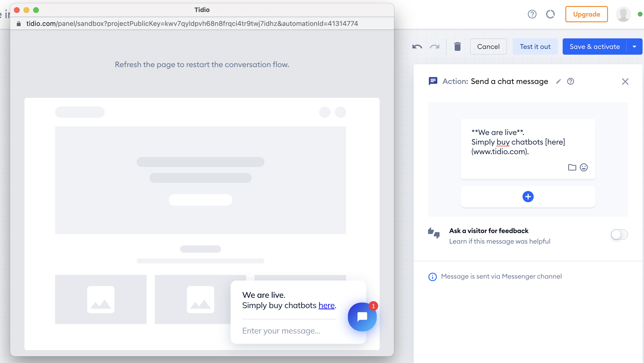Click the green online status dot
This screenshot has width=644, height=363.
point(640,14)
